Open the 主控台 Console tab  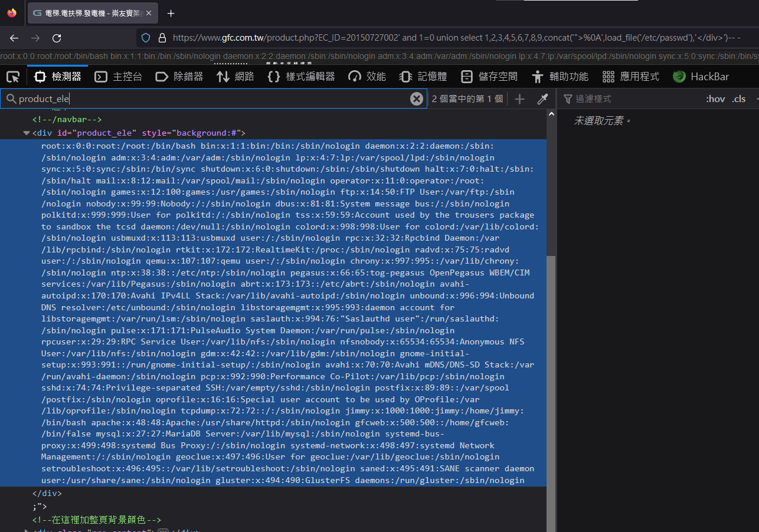[x=119, y=77]
